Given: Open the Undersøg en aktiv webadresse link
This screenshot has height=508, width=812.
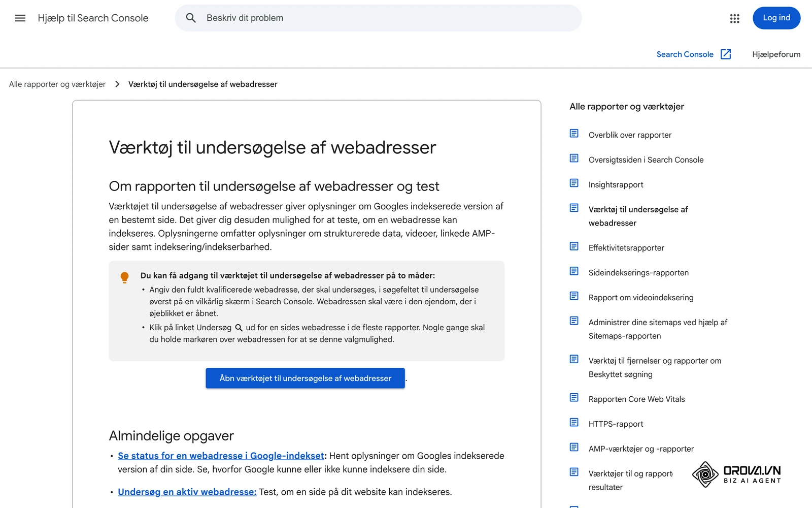Looking at the screenshot, I should (187, 492).
